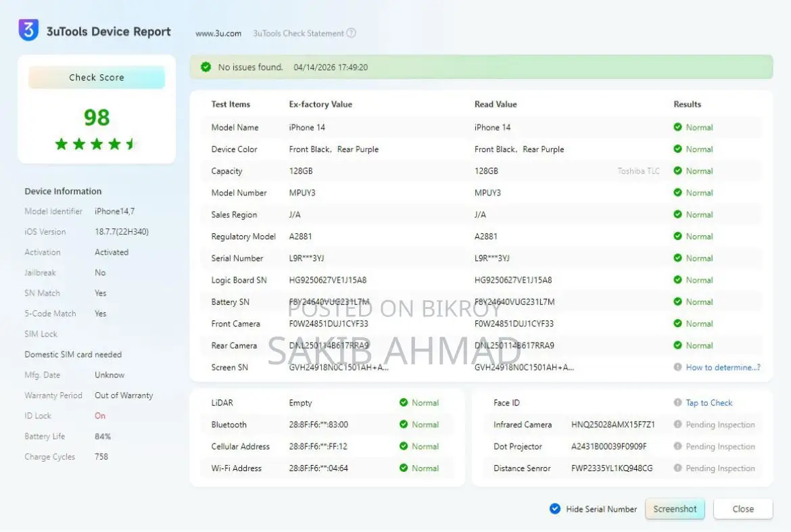Click the Ex-factory Logic Board SN HG9250627VE1J15A8
Screen dimensions: 791x532
tap(327, 280)
